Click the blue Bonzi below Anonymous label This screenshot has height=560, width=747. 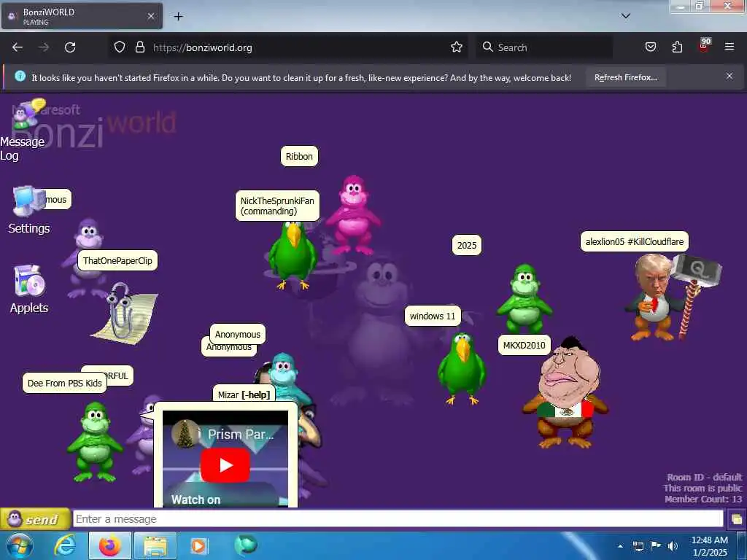284,376
